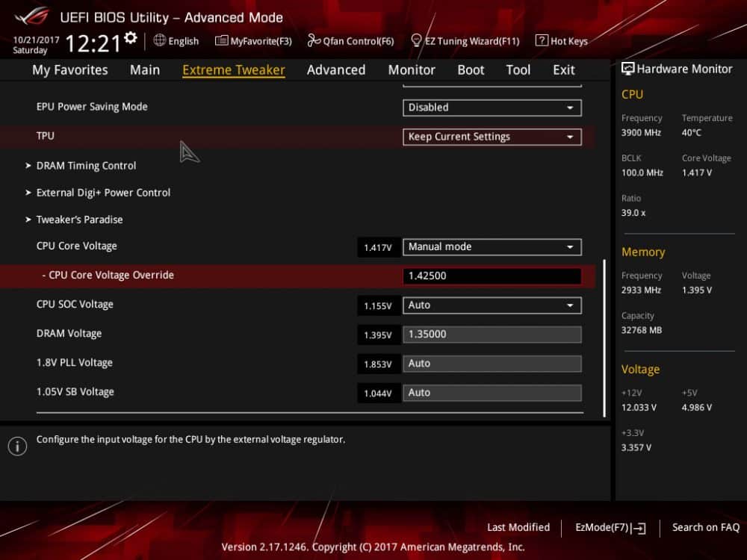747x560 pixels.
Task: Click the CPU SOC Voltage label
Action: 75,305
